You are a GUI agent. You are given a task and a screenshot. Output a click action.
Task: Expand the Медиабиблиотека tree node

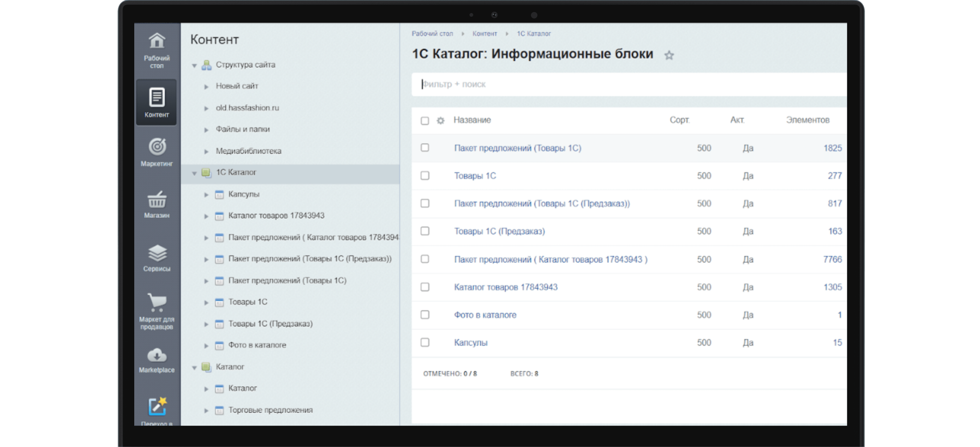click(x=206, y=152)
